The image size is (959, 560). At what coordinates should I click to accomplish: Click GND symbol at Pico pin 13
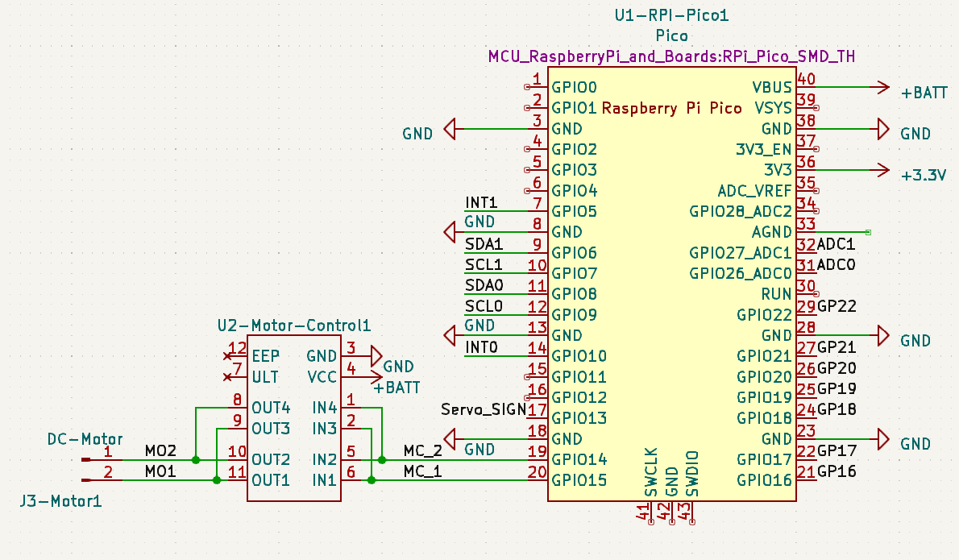(450, 335)
